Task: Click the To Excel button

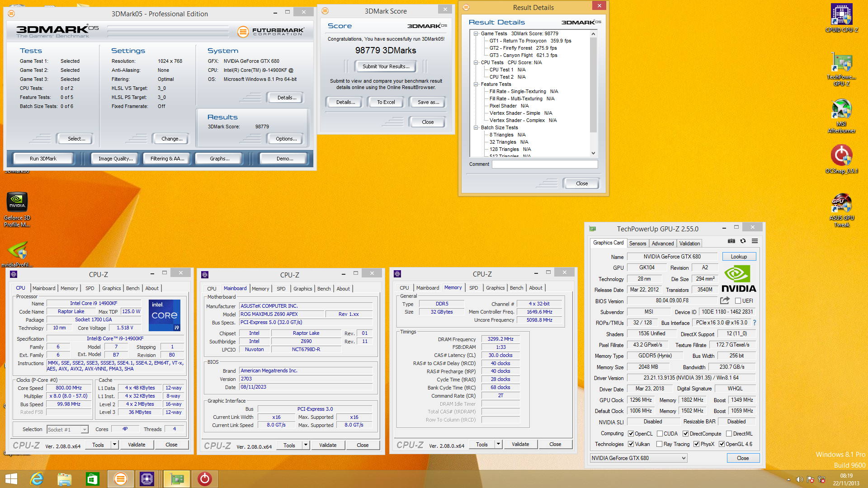Action: point(386,102)
